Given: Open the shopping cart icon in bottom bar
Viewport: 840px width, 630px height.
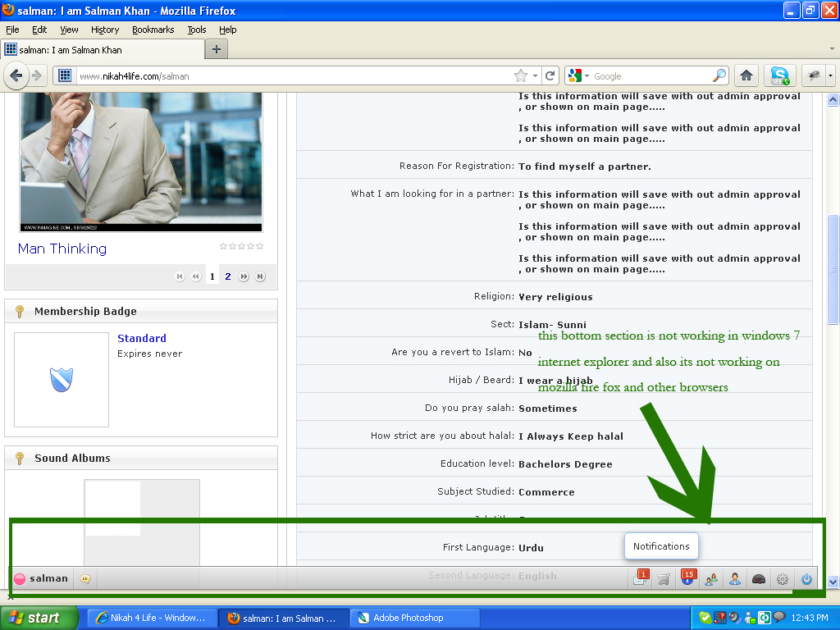Looking at the screenshot, I should [x=664, y=579].
